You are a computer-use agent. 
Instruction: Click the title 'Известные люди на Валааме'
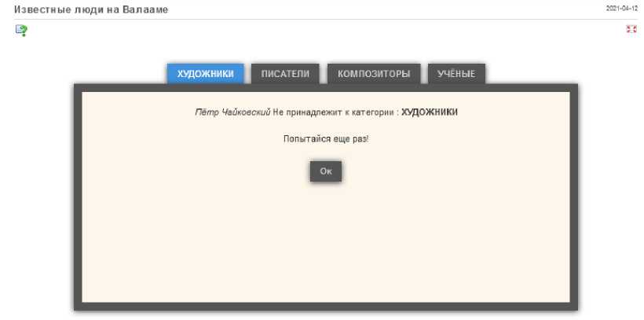[91, 9]
